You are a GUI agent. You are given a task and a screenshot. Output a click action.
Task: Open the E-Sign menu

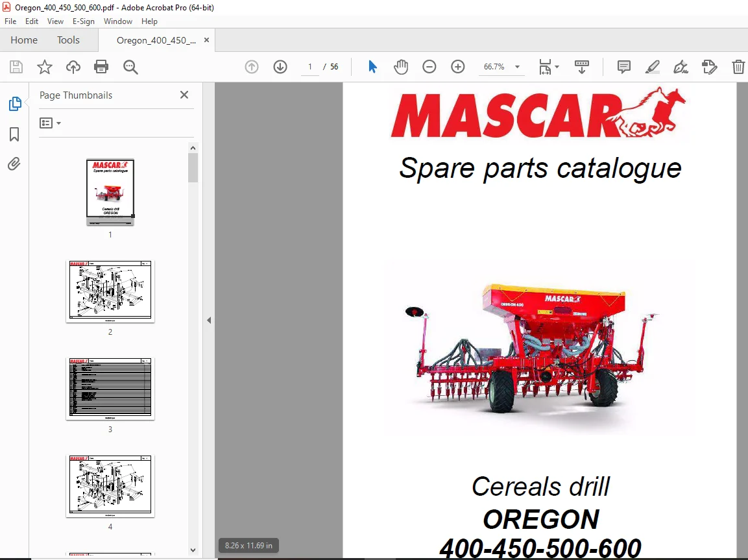[84, 21]
